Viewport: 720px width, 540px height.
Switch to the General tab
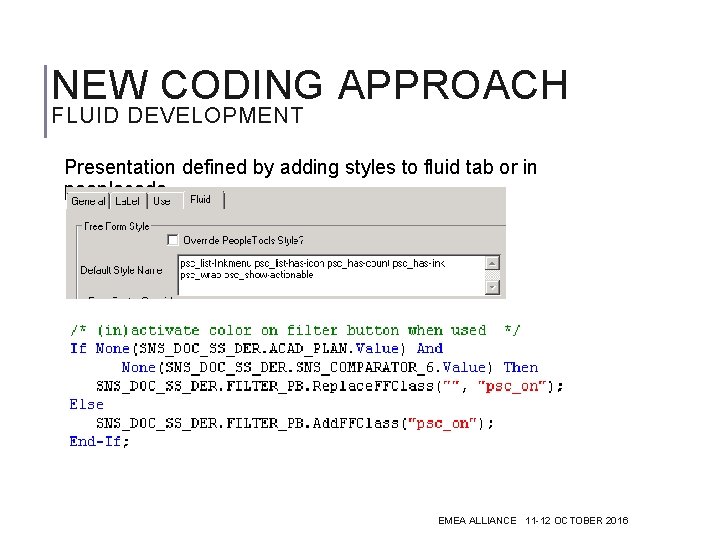(x=88, y=201)
